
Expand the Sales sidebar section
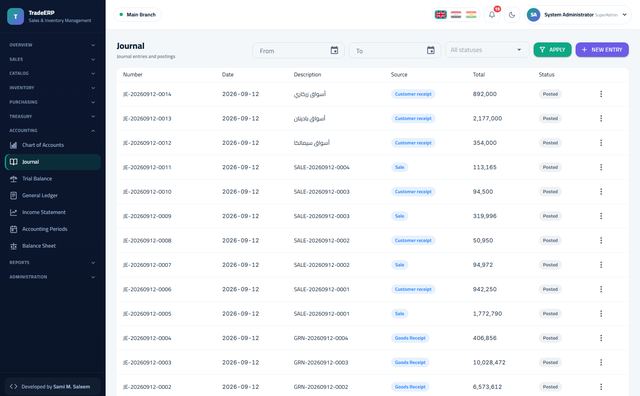[x=52, y=59]
